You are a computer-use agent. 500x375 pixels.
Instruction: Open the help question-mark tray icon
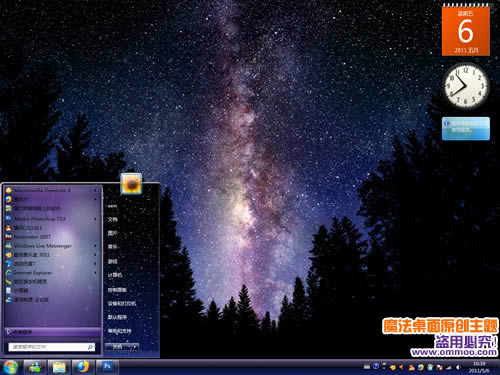376,366
